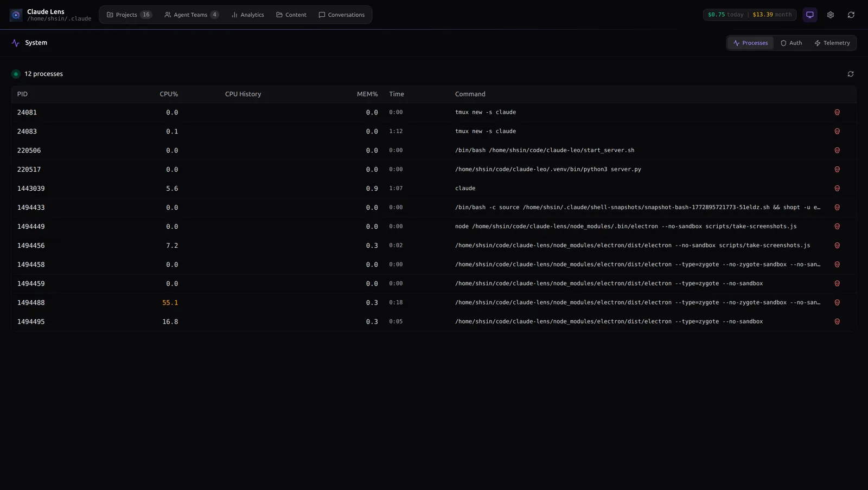Click the global refresh icon in top bar
Viewport: 868px width, 490px height.
coord(851,15)
